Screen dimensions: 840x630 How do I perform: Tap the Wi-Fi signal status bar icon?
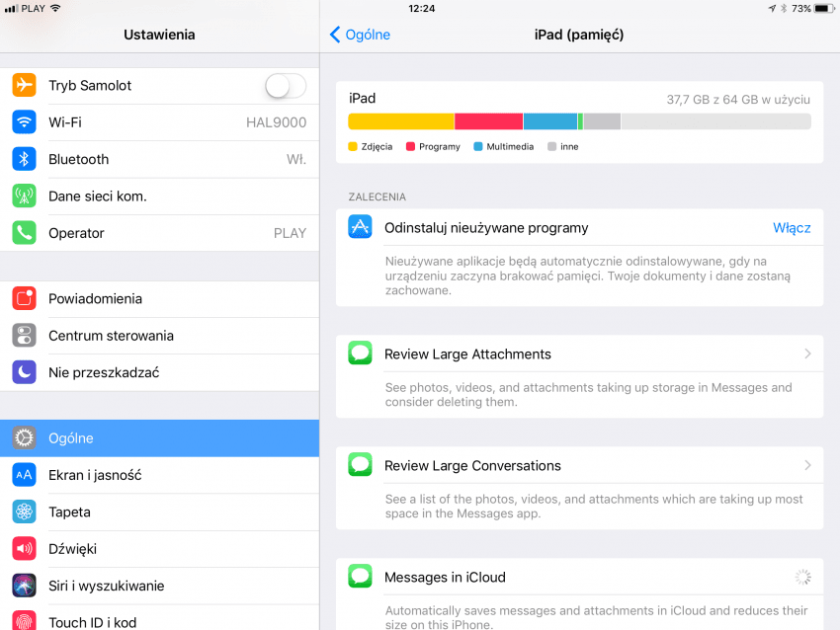point(55,8)
